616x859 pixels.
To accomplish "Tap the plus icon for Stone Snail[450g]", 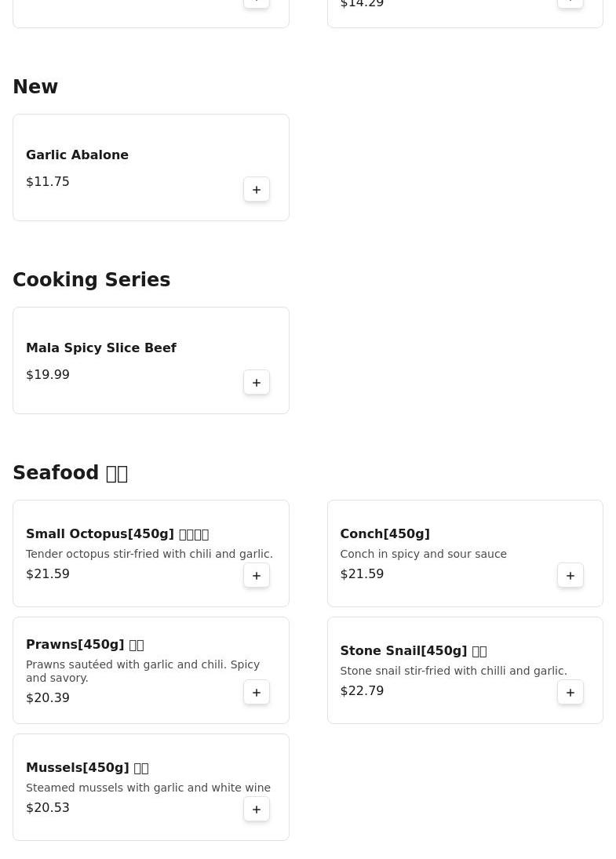I will 570,693.
